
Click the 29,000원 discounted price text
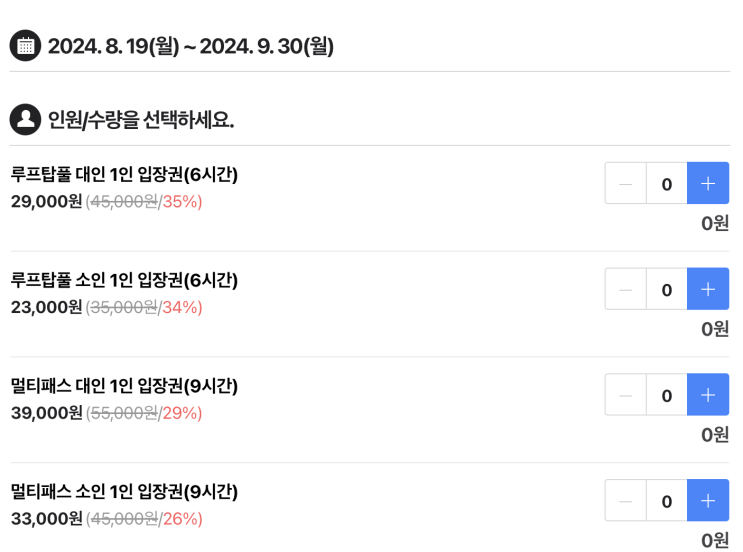(x=46, y=202)
